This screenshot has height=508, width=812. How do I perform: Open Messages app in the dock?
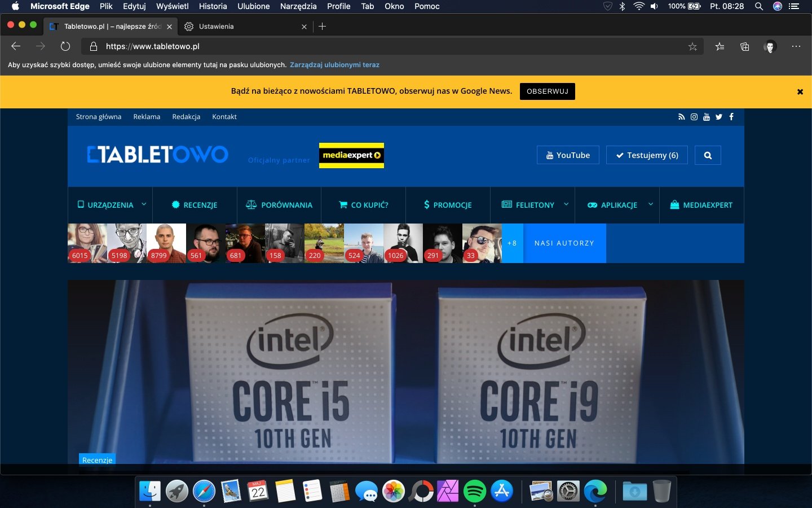coord(367,491)
